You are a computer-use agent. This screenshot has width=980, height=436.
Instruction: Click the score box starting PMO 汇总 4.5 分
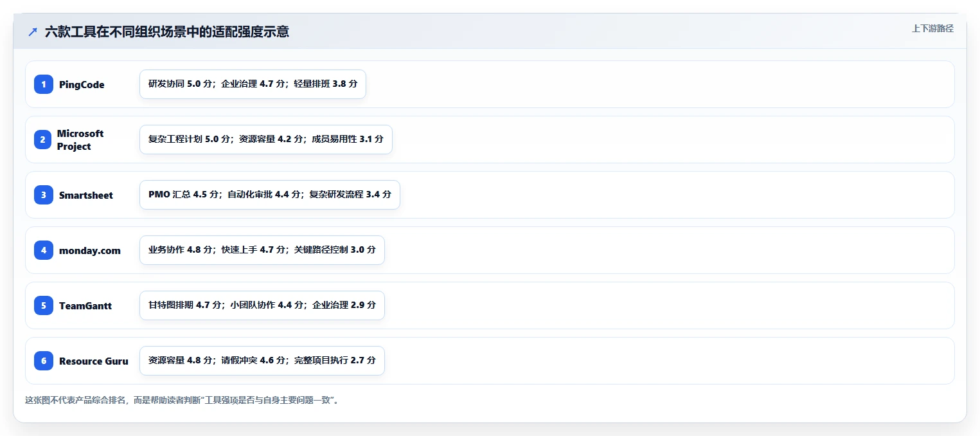[270, 195]
